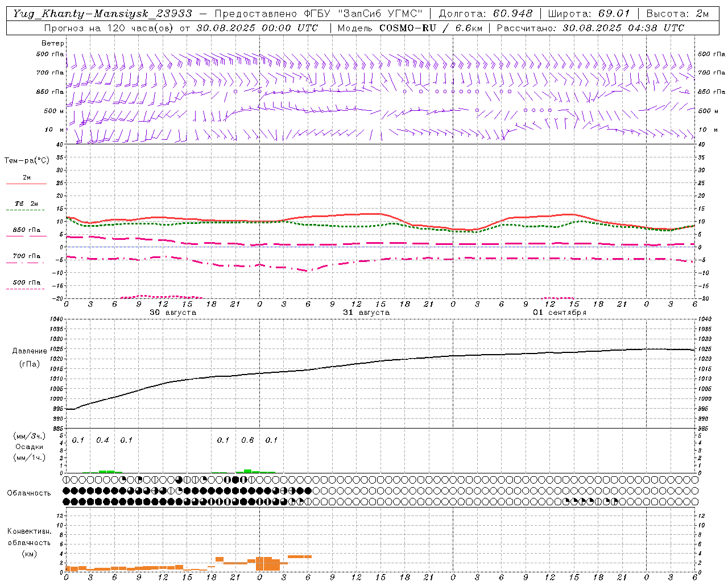Screen dimensions: 728x582
Task: Click the 0.6 precipitation value
Action: coord(247,440)
